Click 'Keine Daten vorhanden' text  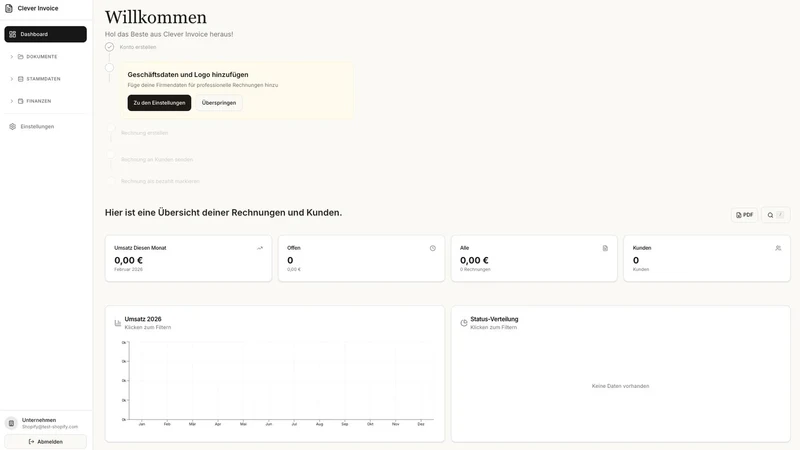pos(620,386)
